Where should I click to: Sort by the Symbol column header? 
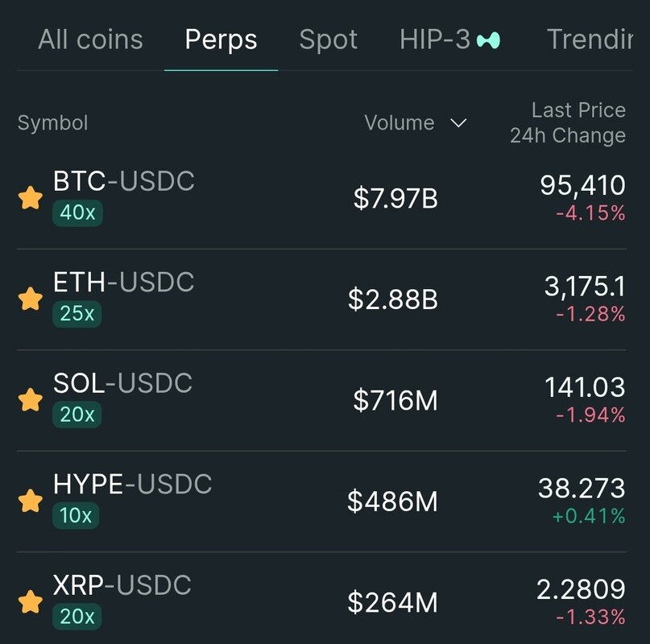coord(52,123)
